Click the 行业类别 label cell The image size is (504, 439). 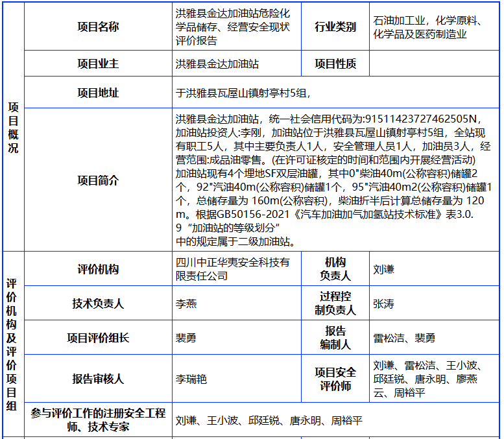pyautogui.click(x=335, y=27)
